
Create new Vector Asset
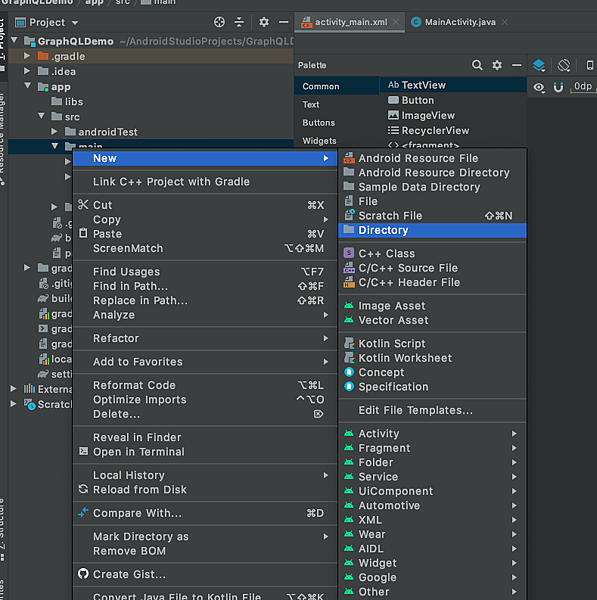click(x=432, y=320)
